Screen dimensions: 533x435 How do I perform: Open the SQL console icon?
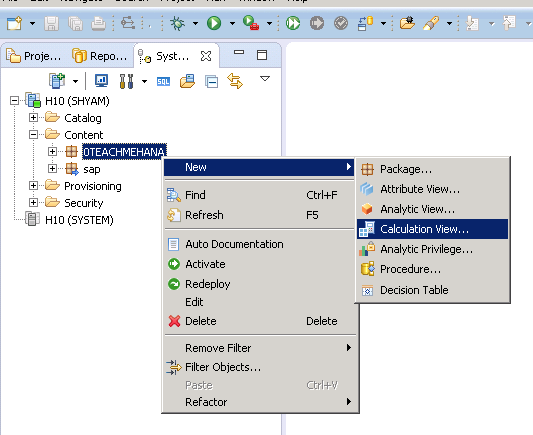(163, 82)
